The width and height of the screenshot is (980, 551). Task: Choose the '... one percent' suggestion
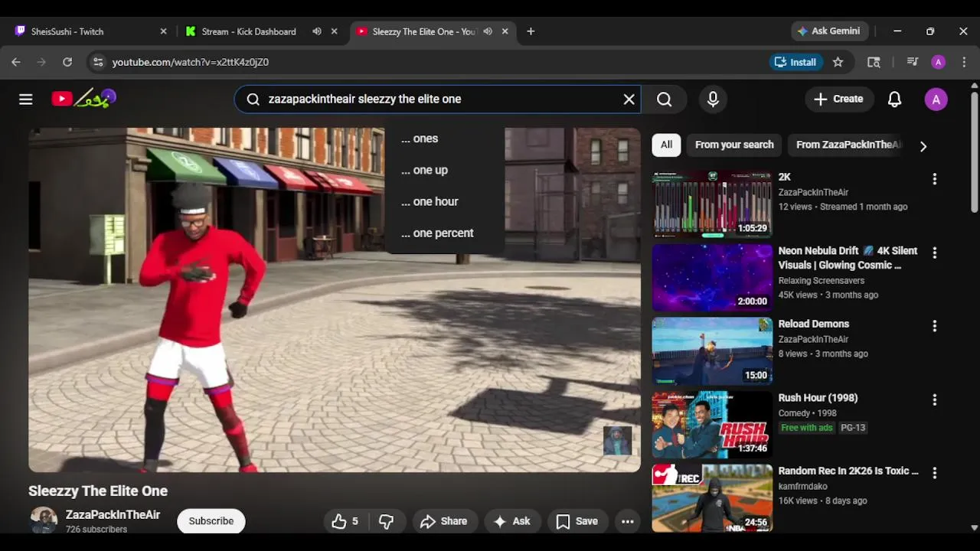pos(444,233)
